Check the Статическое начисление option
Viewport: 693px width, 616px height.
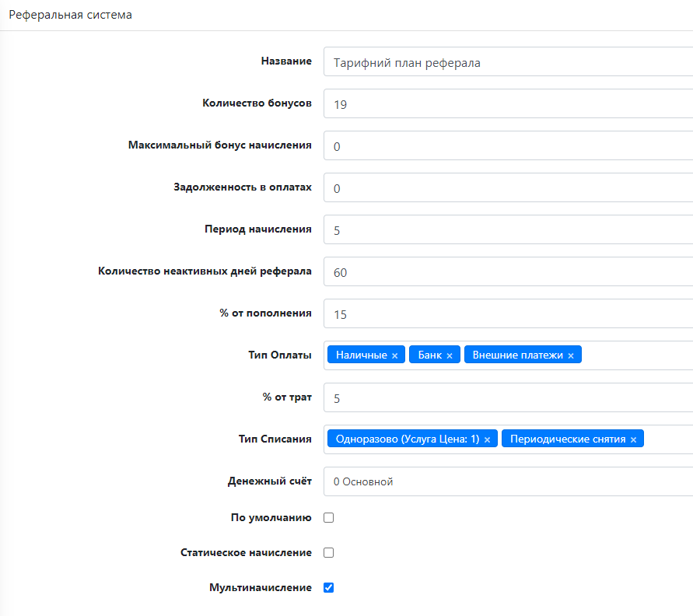328,552
